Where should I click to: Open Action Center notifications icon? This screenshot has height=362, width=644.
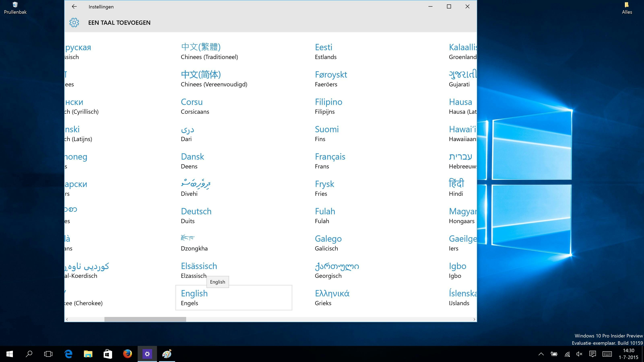point(592,354)
